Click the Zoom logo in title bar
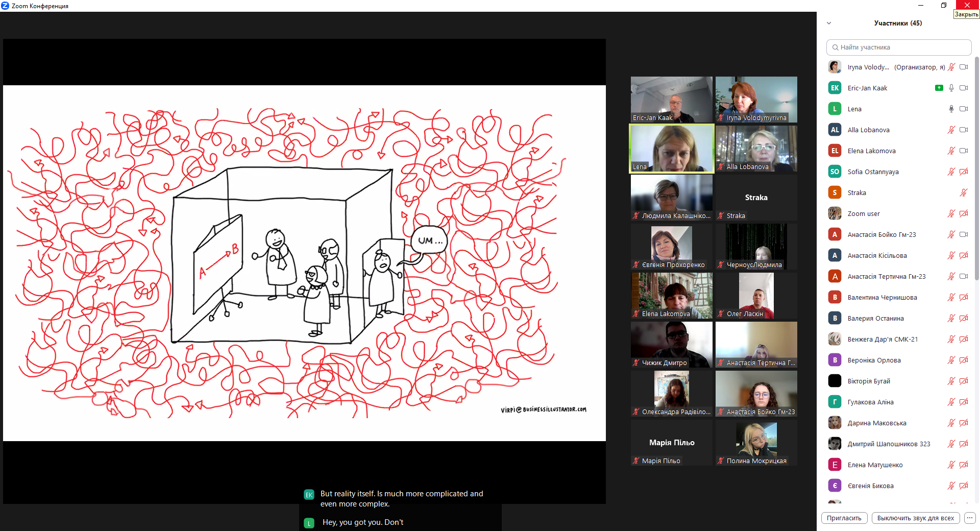980x531 pixels. point(5,6)
